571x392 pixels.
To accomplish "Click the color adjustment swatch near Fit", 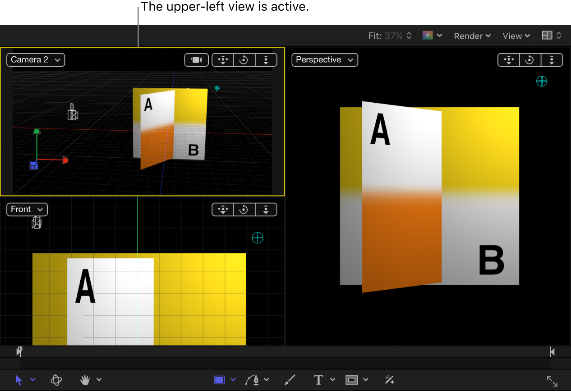I will (427, 34).
